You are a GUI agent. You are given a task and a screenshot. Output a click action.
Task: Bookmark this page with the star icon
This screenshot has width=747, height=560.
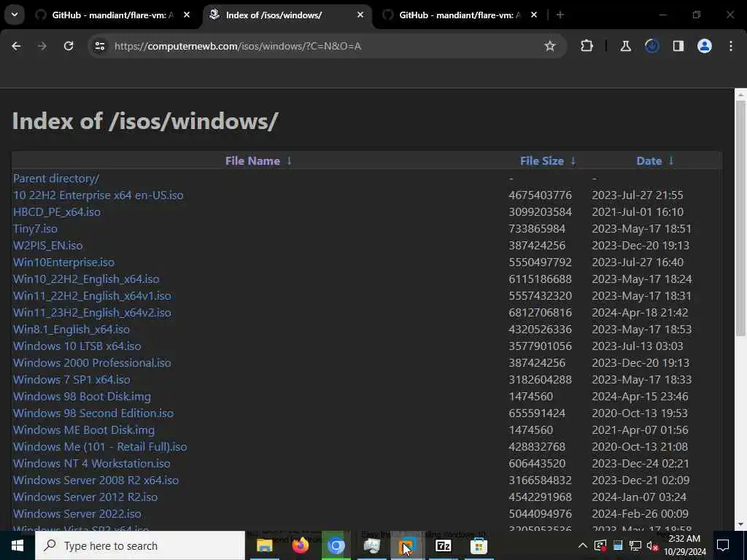point(550,46)
